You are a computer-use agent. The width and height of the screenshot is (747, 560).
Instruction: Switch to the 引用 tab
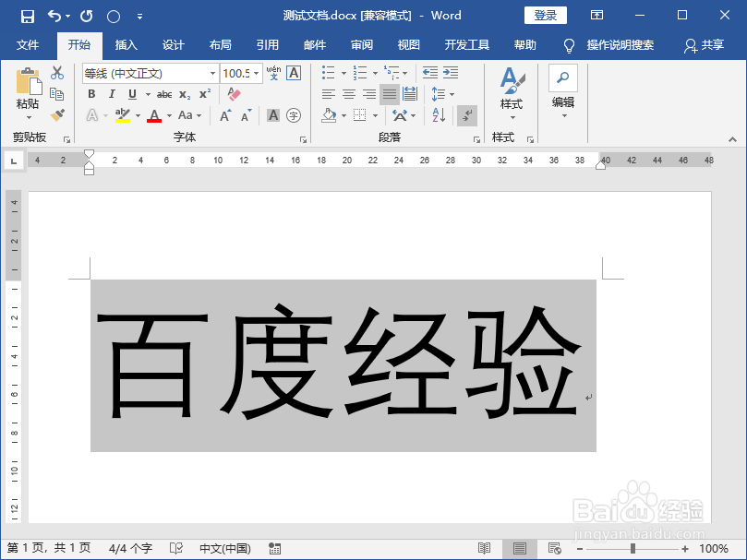tap(267, 45)
